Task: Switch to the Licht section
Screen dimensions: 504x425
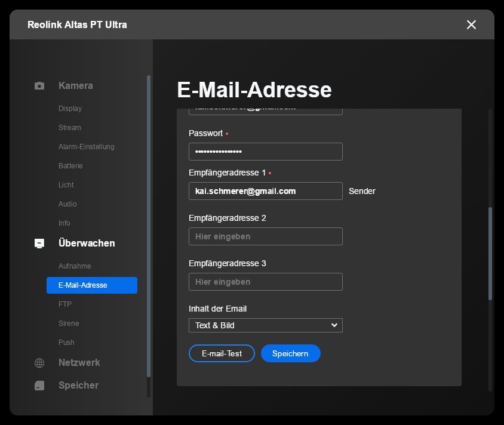Action: pyautogui.click(x=66, y=185)
